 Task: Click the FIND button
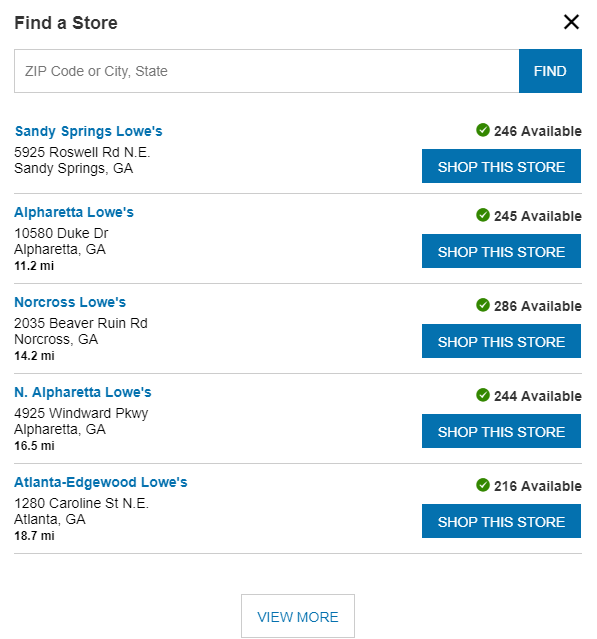[x=550, y=71]
